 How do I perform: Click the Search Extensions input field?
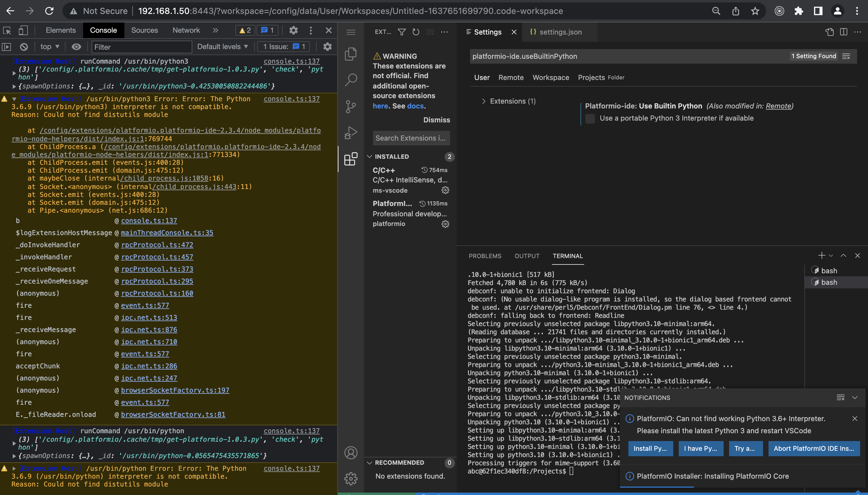[x=411, y=138]
